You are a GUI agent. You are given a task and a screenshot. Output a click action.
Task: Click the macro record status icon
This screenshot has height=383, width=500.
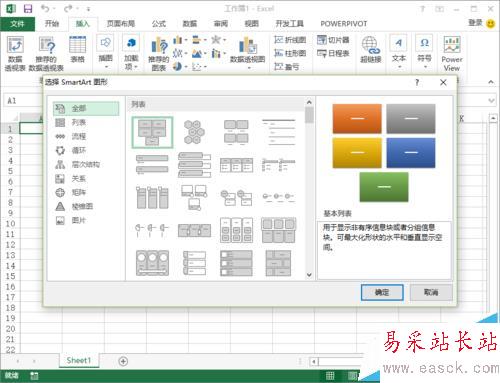pos(34,376)
